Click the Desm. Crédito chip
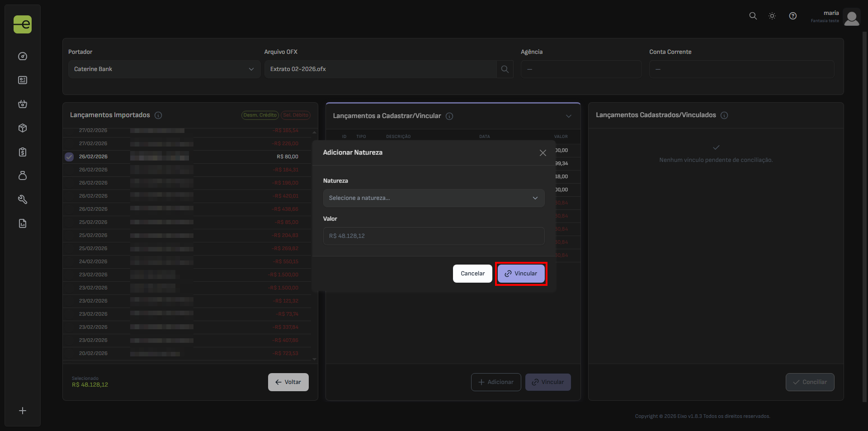 click(x=260, y=115)
